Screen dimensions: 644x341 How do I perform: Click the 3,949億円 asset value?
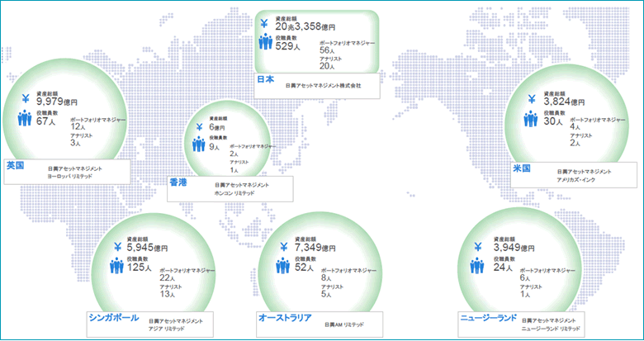514,248
